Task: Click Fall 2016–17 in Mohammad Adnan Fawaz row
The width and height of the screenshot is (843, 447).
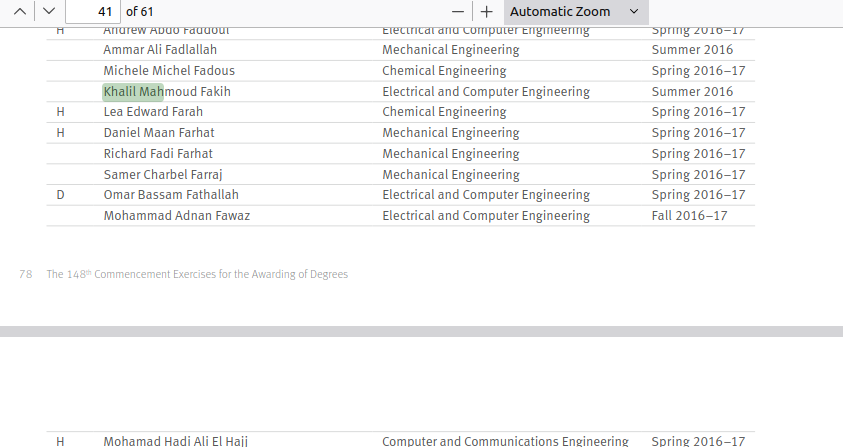Action: 689,216
